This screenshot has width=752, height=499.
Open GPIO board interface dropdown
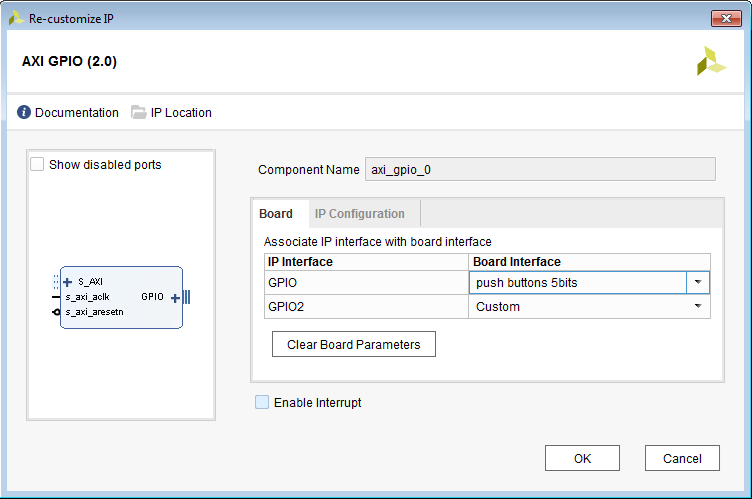[x=697, y=283]
